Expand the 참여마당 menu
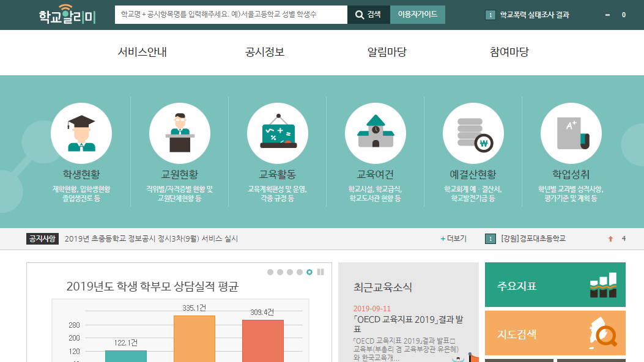This screenshot has width=644, height=362. (509, 52)
